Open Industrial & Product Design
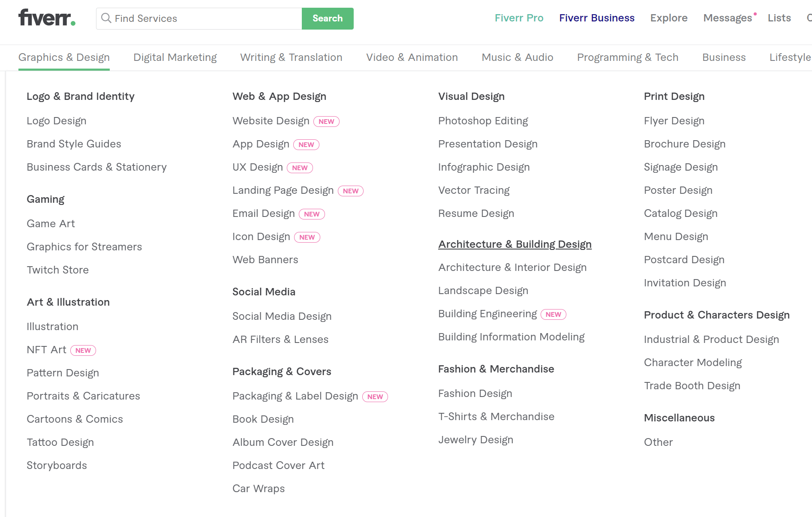Screen dimensions: 812x517 click(711, 340)
